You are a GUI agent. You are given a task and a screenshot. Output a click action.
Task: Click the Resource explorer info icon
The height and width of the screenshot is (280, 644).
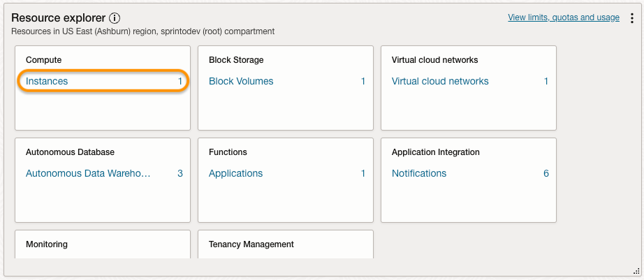115,18
